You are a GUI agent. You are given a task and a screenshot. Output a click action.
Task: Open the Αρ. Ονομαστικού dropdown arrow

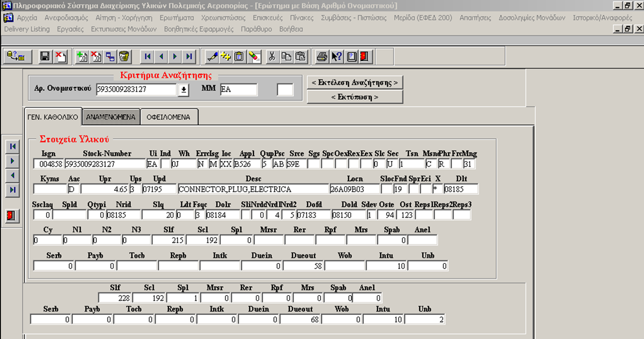coord(183,90)
